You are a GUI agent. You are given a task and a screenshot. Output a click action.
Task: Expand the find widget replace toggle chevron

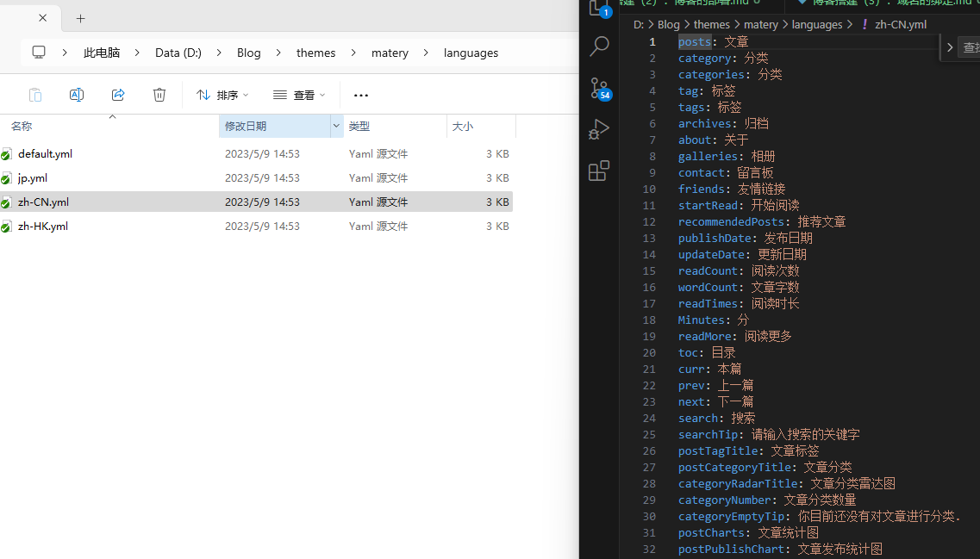tap(950, 47)
